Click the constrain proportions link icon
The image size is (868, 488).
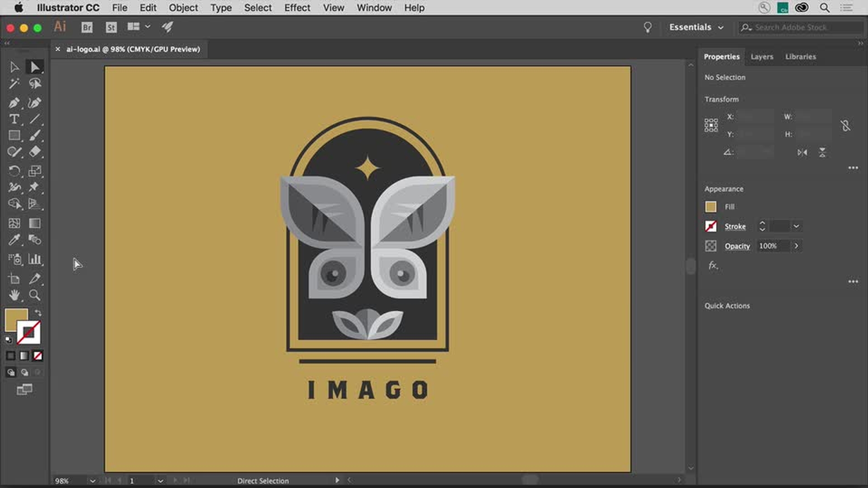coord(845,125)
